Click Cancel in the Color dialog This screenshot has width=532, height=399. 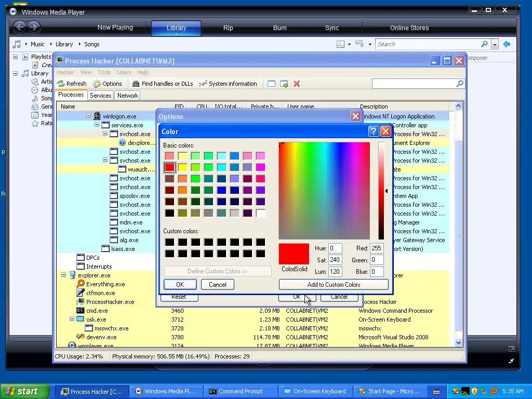[218, 284]
